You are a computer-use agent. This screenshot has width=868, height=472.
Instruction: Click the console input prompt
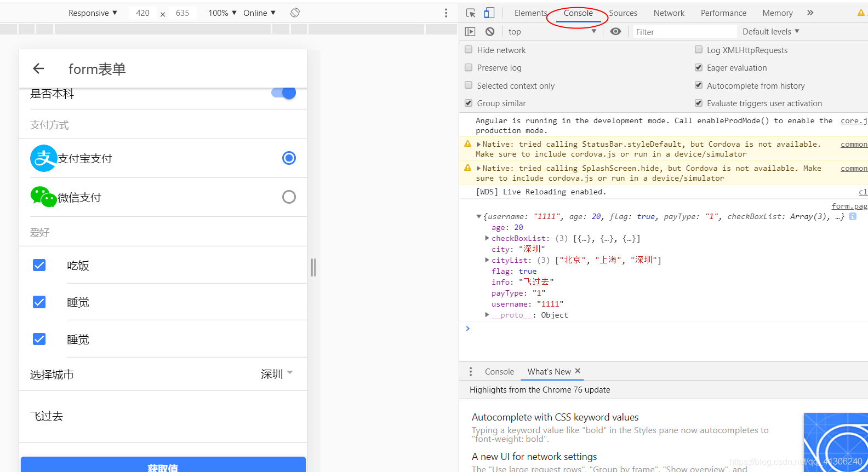click(663, 329)
